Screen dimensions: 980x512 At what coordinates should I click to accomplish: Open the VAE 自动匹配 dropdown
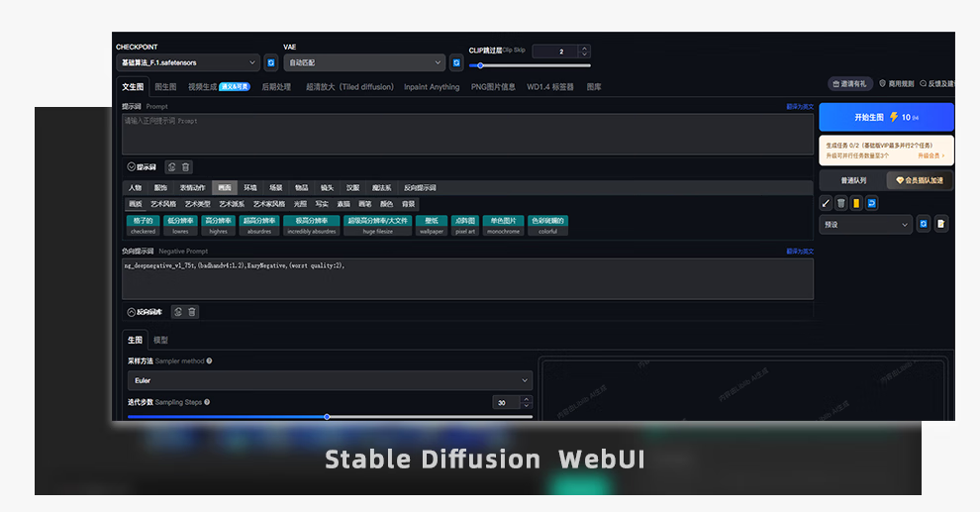click(364, 62)
